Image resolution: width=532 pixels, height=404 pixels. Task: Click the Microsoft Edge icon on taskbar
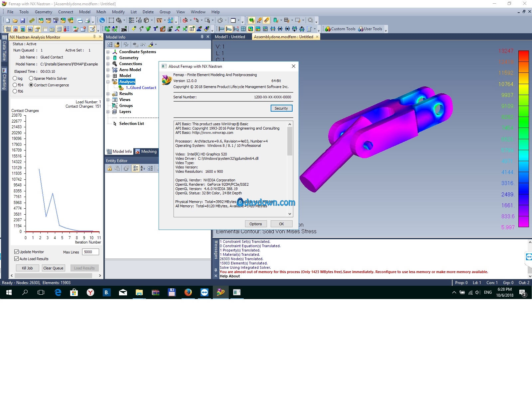click(x=58, y=292)
